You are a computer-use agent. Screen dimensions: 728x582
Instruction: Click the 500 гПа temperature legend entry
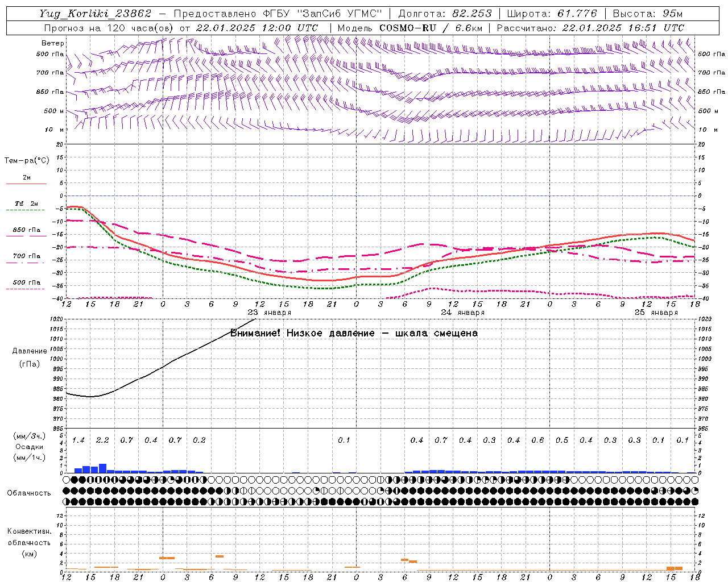[26, 282]
